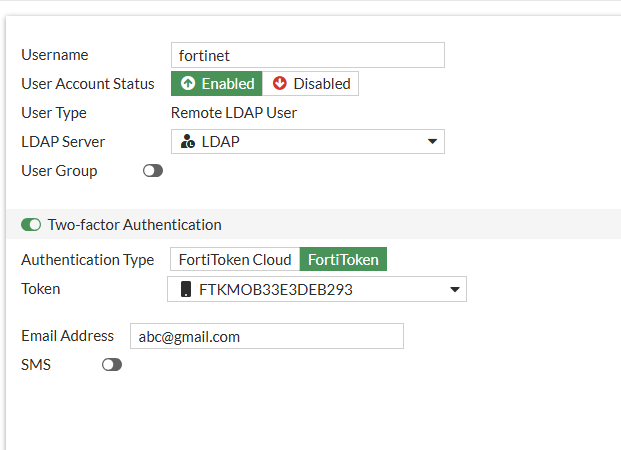The height and width of the screenshot is (450, 621).
Task: Expand the Token dropdown list
Action: pos(316,290)
